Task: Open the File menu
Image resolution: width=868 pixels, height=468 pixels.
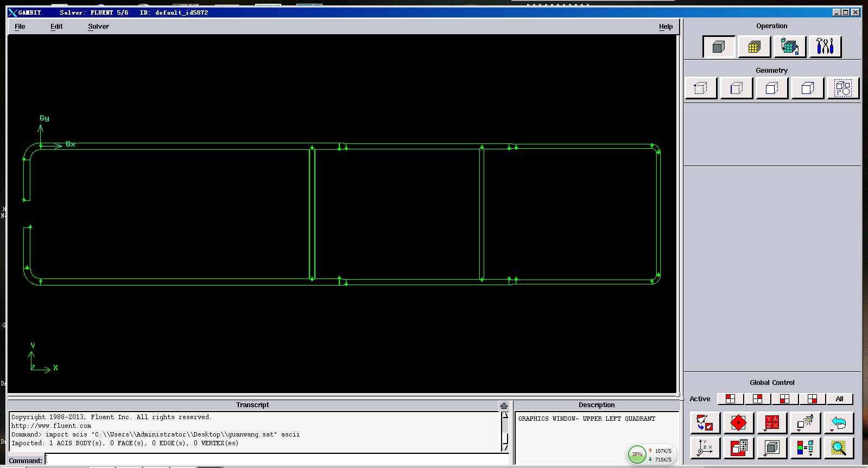Action: 20,27
